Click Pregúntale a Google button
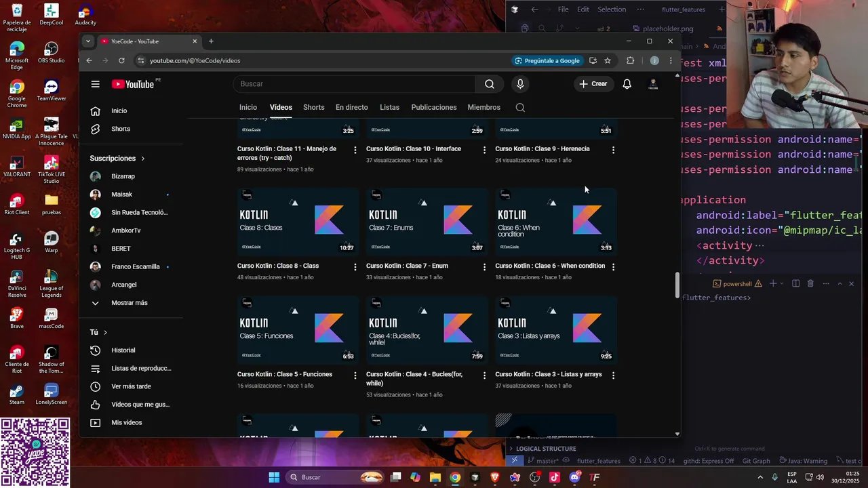The image size is (868, 488). [547, 60]
